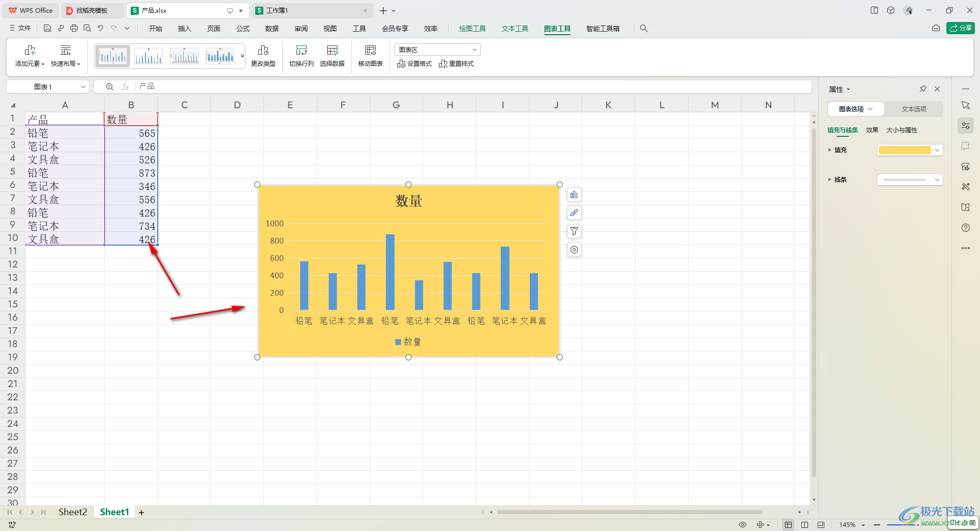Expand chart styles gallery arrow
Image resolution: width=980 pixels, height=531 pixels.
pyautogui.click(x=242, y=56)
